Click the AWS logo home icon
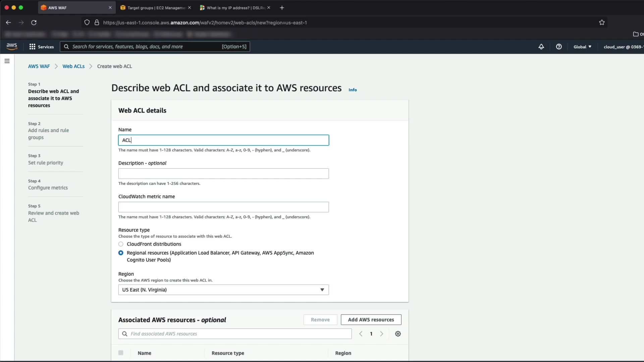Image resolution: width=644 pixels, height=362 pixels. pyautogui.click(x=12, y=47)
